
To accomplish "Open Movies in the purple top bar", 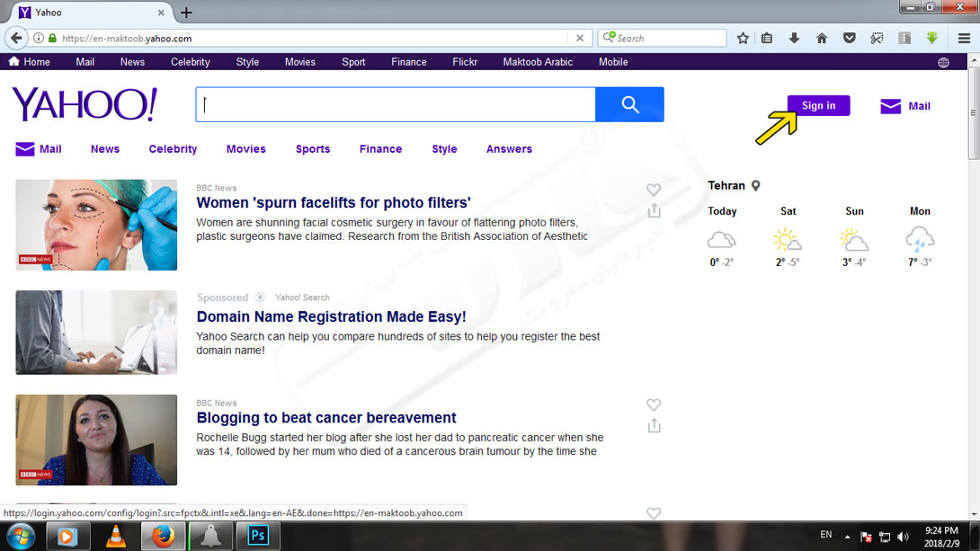I will tap(300, 62).
